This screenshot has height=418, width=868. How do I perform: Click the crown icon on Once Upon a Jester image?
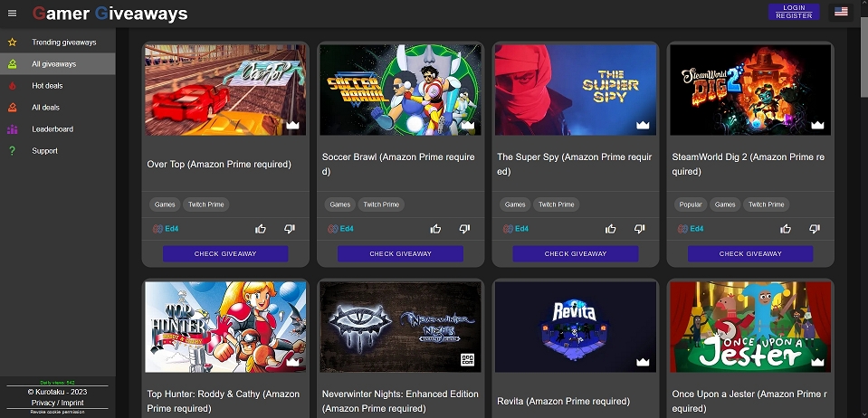[x=817, y=362]
